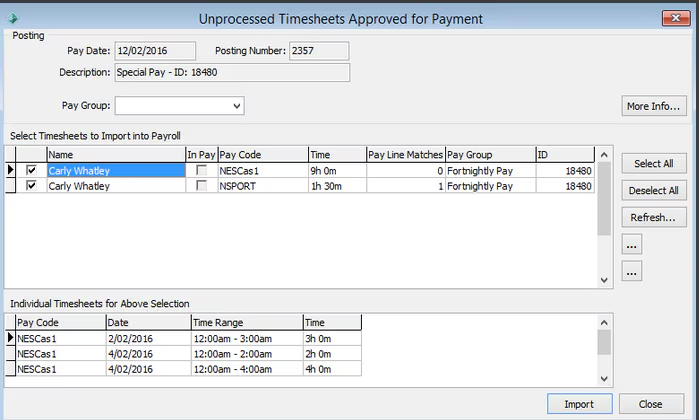Image resolution: width=699 pixels, height=420 pixels.
Task: Click the More Info... button
Action: coord(654,106)
